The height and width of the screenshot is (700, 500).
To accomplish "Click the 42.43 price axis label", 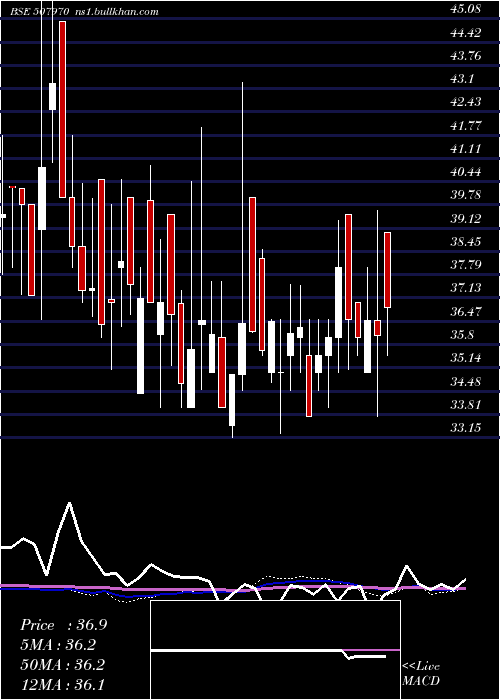I will [x=466, y=102].
